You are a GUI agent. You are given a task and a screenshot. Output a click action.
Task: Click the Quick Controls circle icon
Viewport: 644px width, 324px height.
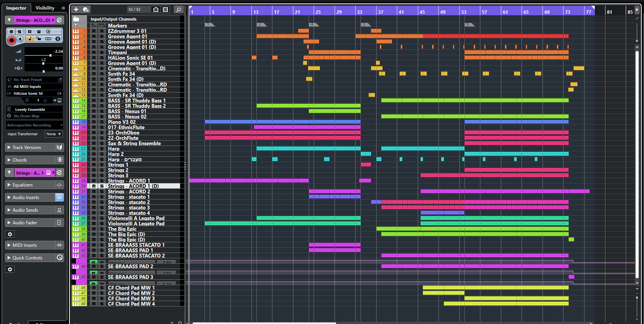click(60, 258)
